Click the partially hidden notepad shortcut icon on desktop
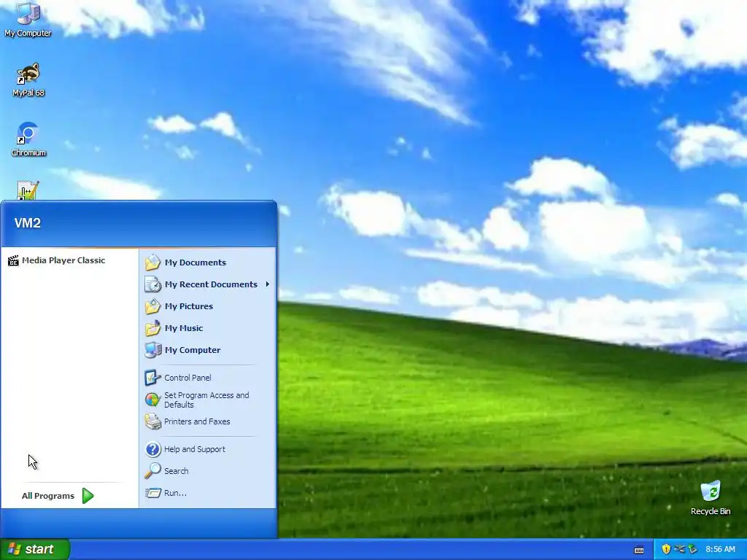 tap(28, 190)
